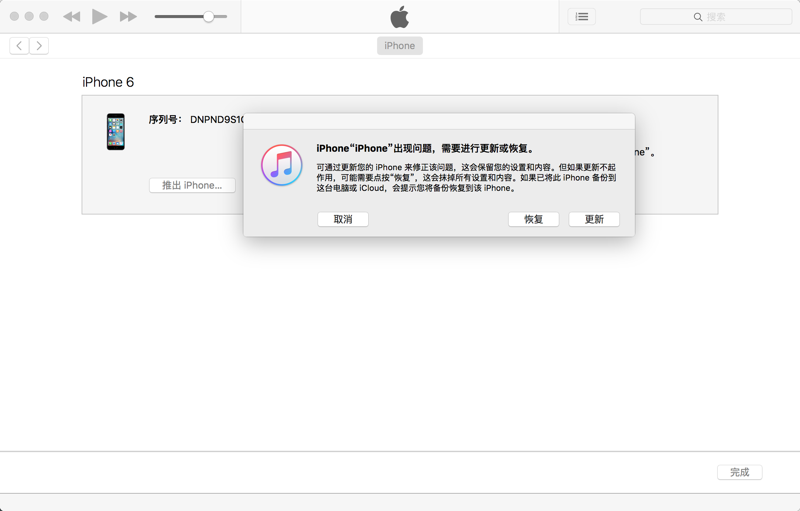Click the Apple logo in the header
The width and height of the screenshot is (800, 511).
click(399, 17)
